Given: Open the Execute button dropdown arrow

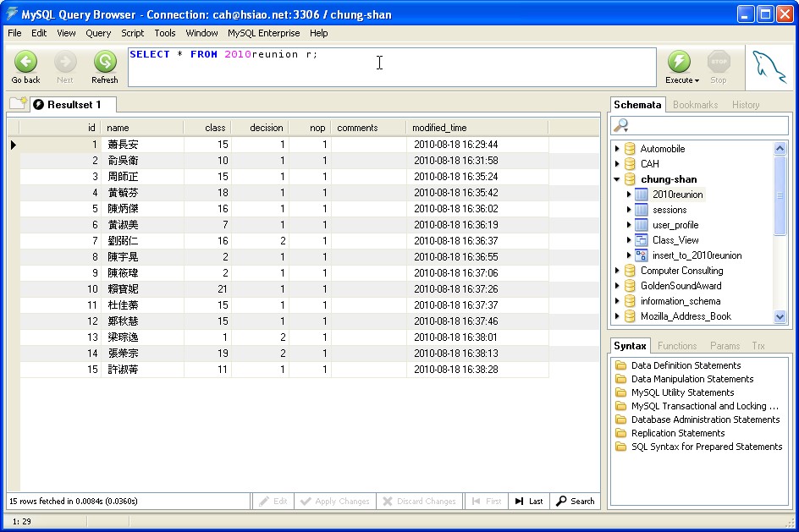Looking at the screenshot, I should point(697,80).
